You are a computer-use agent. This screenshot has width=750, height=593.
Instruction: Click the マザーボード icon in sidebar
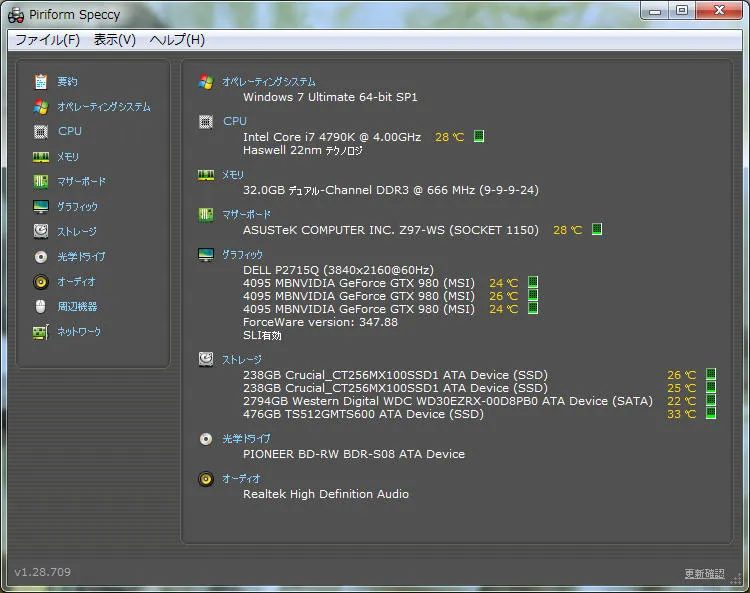41,182
